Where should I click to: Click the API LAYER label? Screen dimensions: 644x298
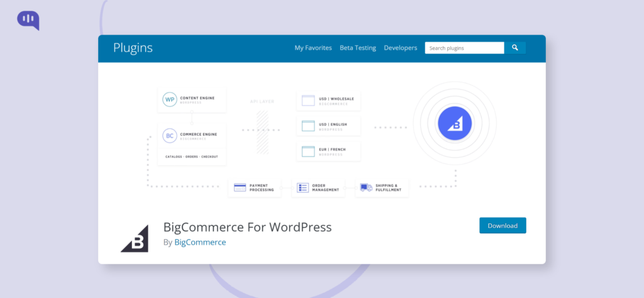[262, 101]
